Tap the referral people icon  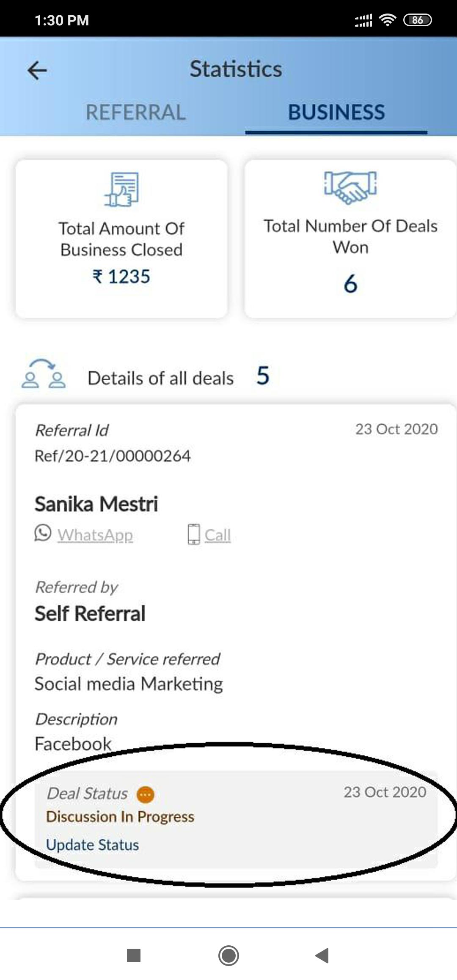point(44,374)
